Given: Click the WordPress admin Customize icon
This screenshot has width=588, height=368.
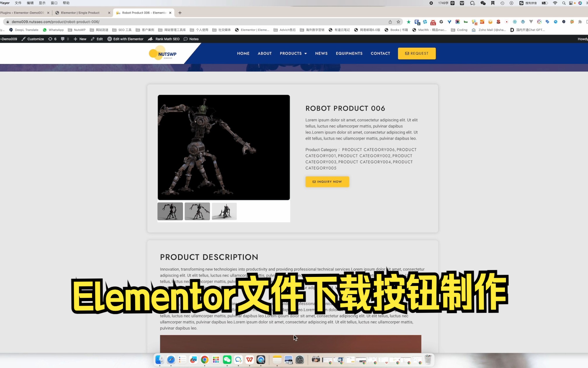Looking at the screenshot, I should (x=23, y=39).
